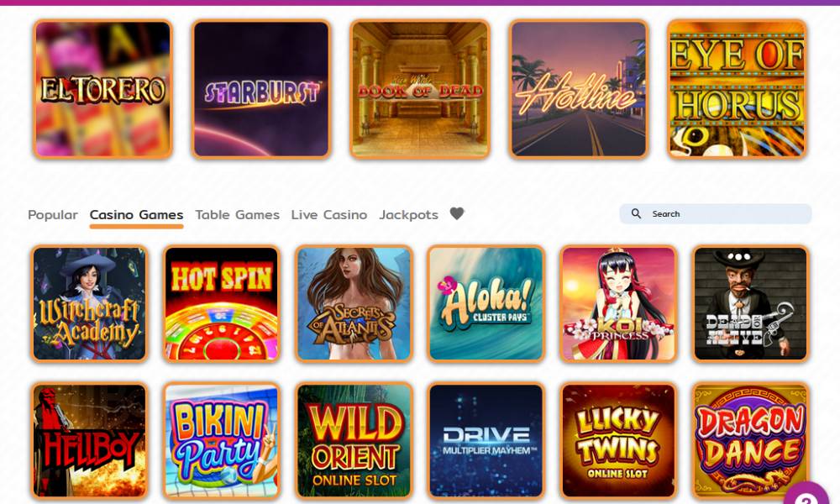This screenshot has height=504, width=840.
Task: Open the Hot Spin game tile
Action: [221, 304]
